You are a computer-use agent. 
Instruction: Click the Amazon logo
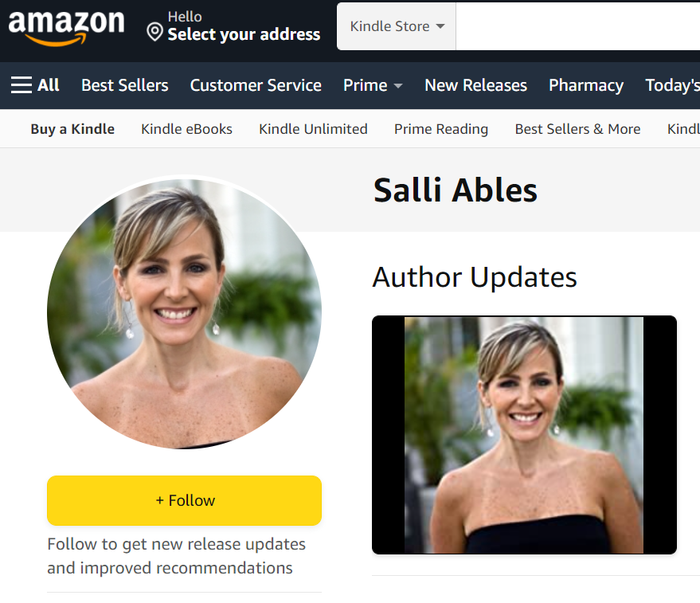[66, 28]
